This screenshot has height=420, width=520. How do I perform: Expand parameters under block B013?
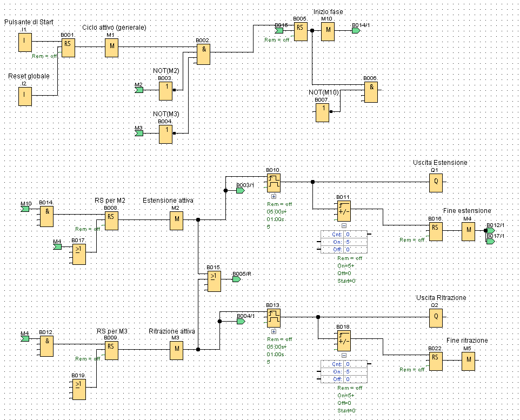tap(274, 331)
